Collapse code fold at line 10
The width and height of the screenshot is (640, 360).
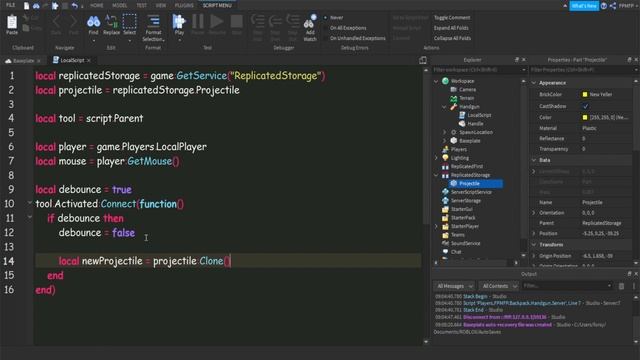tap(29, 203)
